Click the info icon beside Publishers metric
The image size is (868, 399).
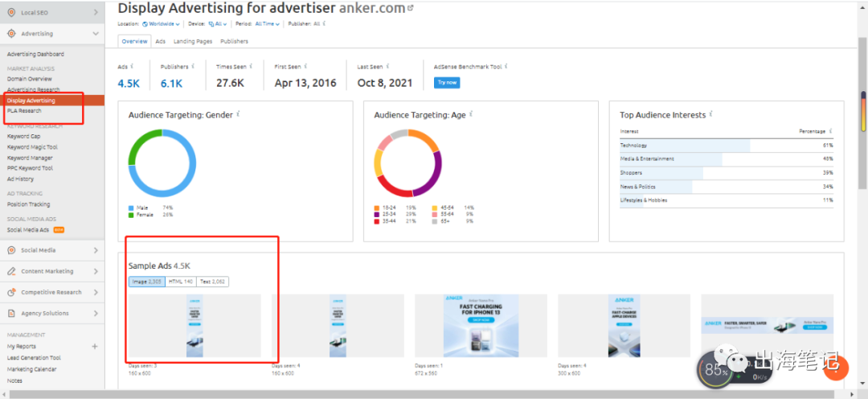[x=193, y=67]
